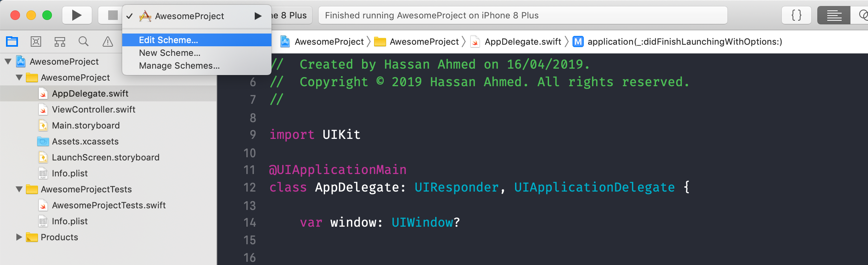Expand the Products group
Viewport: 868px width, 265px height.
click(18, 237)
